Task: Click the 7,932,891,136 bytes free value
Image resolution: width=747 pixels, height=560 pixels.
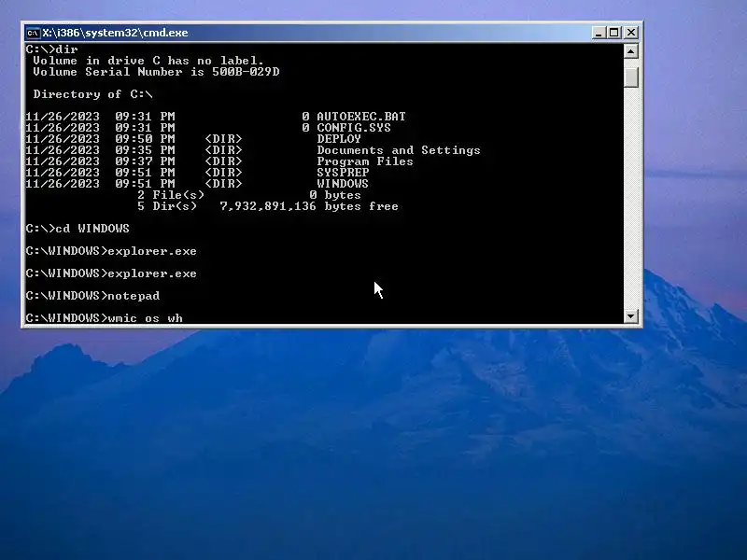Action: pyautogui.click(x=309, y=206)
